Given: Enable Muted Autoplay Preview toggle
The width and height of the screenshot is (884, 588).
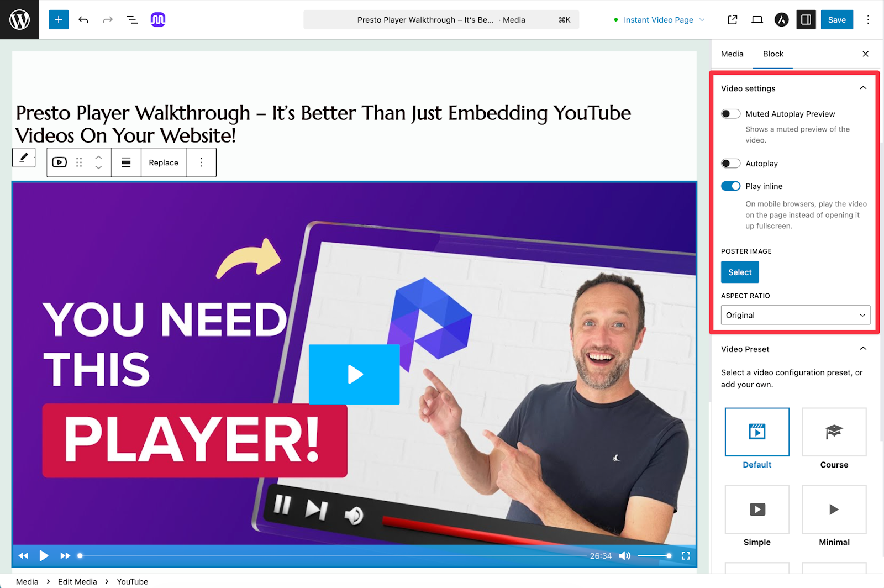Looking at the screenshot, I should 730,114.
